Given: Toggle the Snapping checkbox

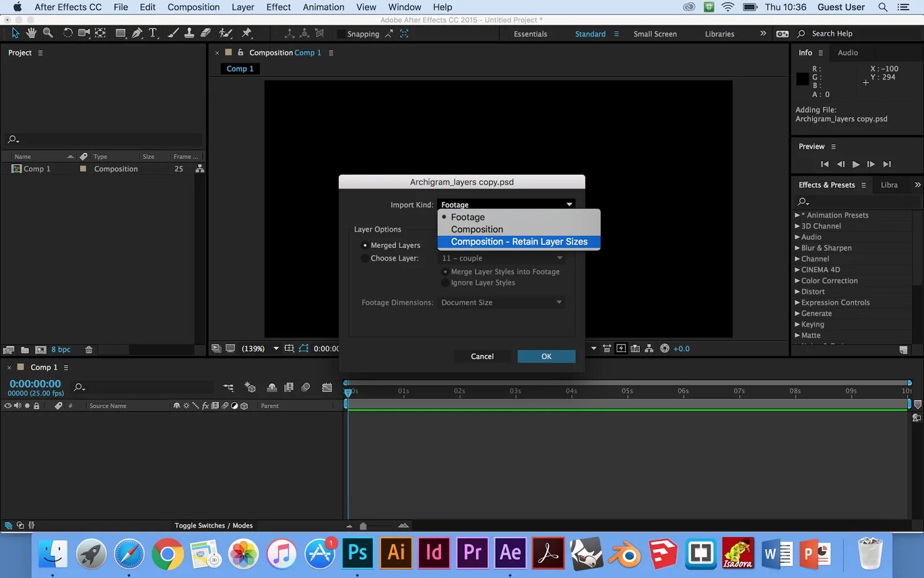Looking at the screenshot, I should 341,34.
